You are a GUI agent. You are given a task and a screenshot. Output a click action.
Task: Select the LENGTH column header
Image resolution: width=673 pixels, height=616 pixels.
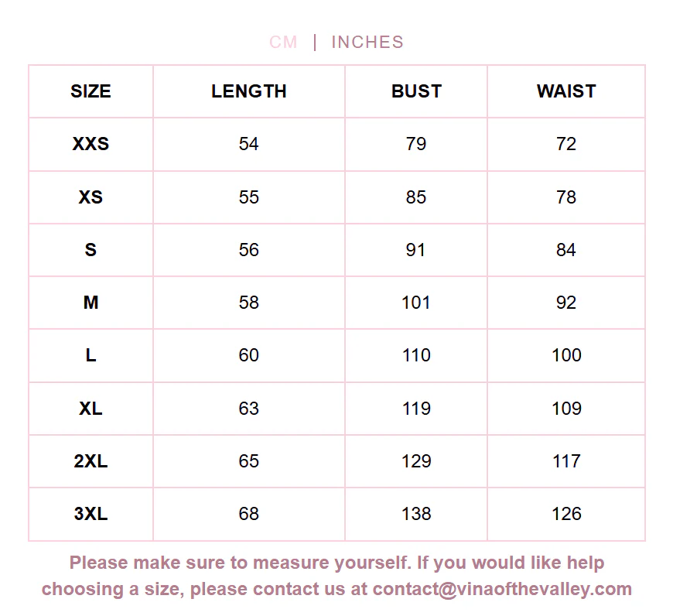tap(249, 91)
